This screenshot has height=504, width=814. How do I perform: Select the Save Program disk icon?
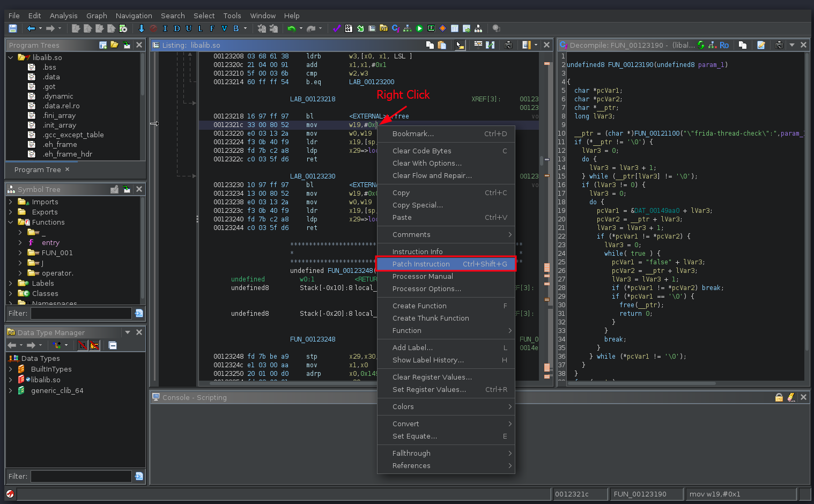tap(13, 28)
